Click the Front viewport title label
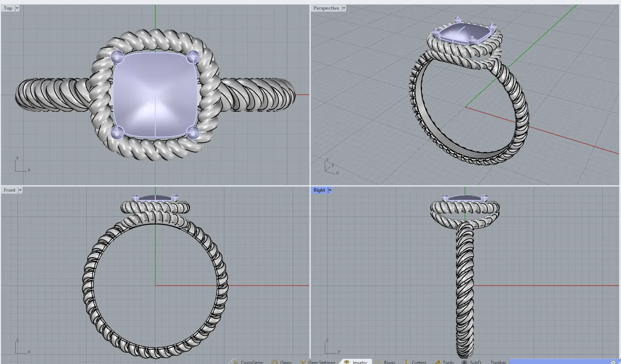Viewport: 621px width, 364px height. pyautogui.click(x=9, y=190)
